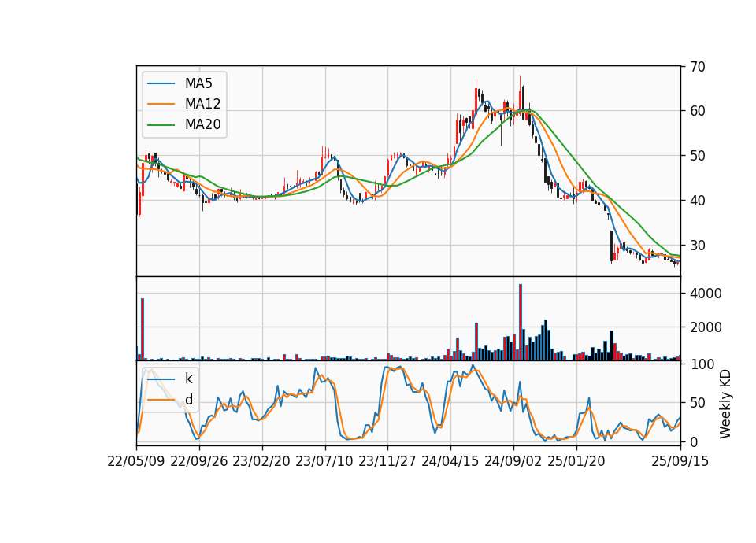This screenshot has width=756, height=543.
Task: Click the MA5 legend label
Action: click(x=198, y=83)
